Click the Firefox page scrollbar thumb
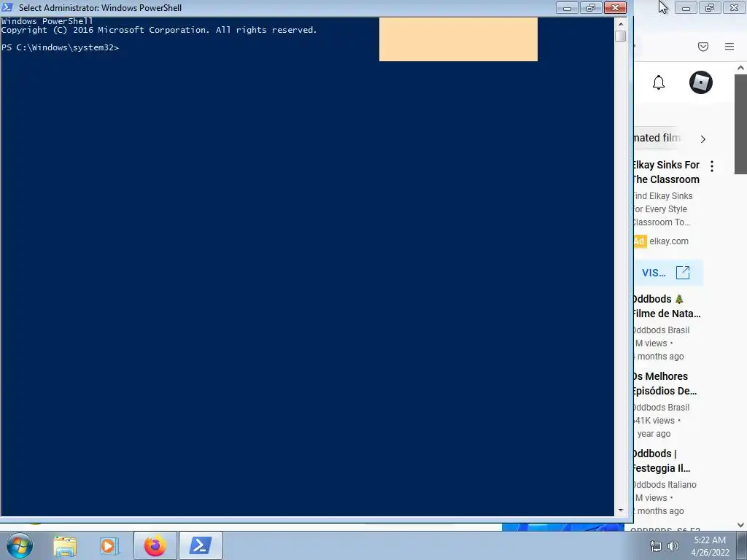 click(740, 124)
